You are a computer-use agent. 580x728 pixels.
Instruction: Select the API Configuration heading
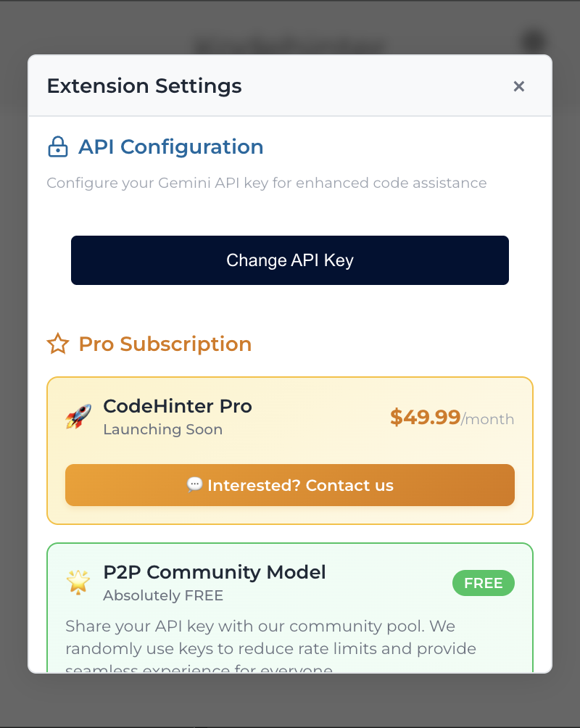pos(170,146)
